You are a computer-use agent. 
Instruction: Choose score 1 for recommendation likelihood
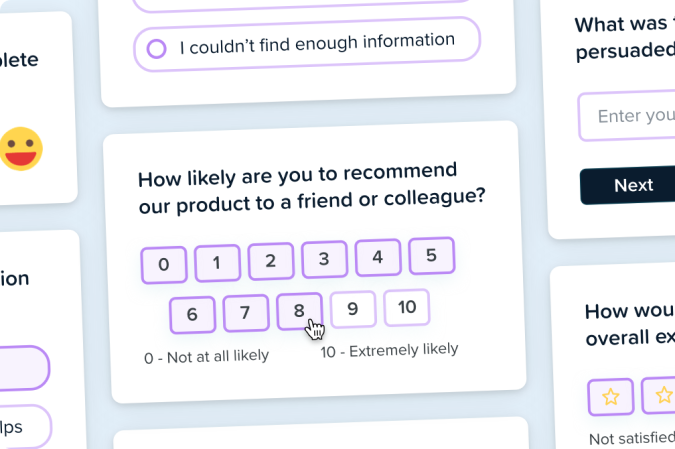(x=217, y=263)
